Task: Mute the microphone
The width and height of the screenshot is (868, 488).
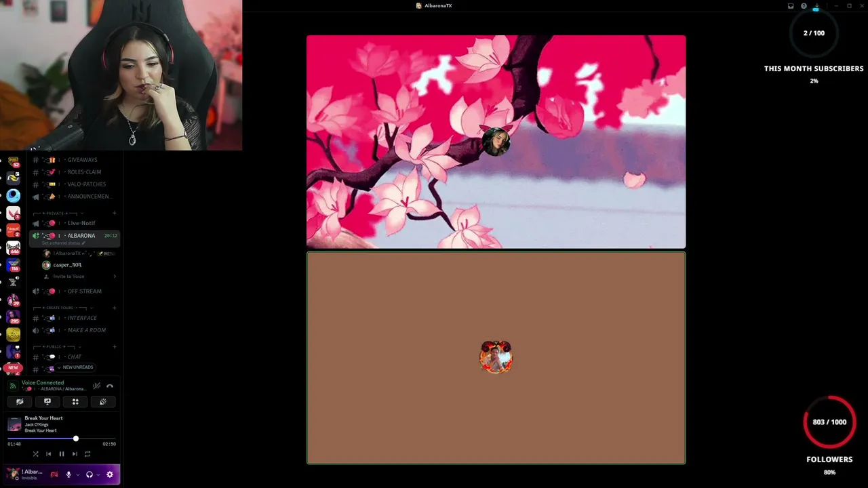Action: (68, 474)
